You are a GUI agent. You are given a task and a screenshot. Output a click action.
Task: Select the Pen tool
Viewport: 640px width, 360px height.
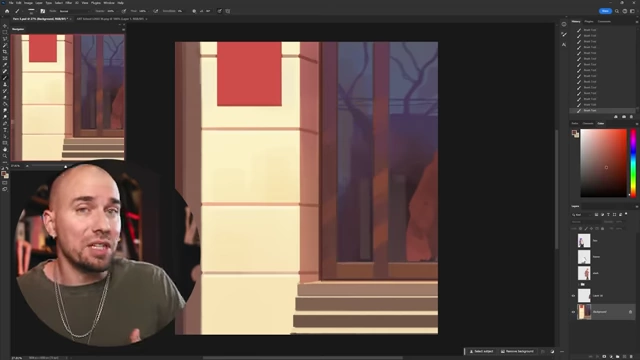(5, 124)
